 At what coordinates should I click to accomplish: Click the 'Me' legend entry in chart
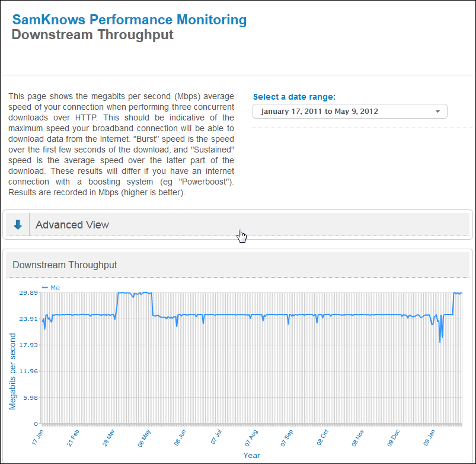[x=51, y=287]
